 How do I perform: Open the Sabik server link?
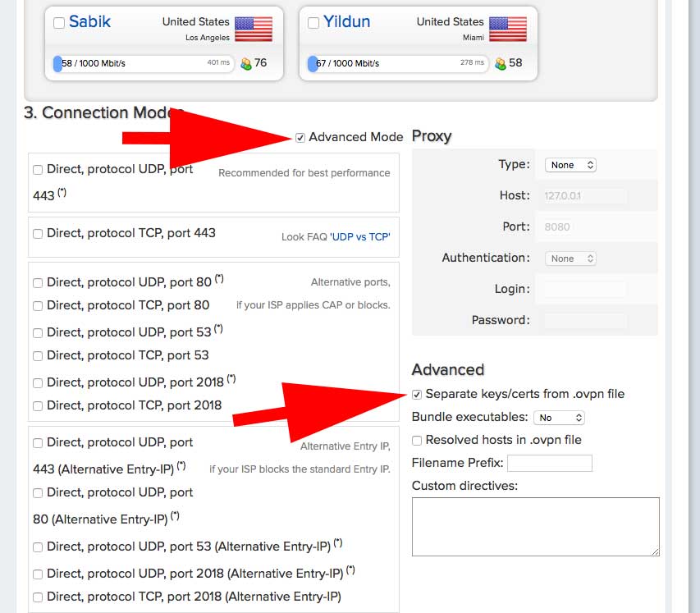click(89, 21)
